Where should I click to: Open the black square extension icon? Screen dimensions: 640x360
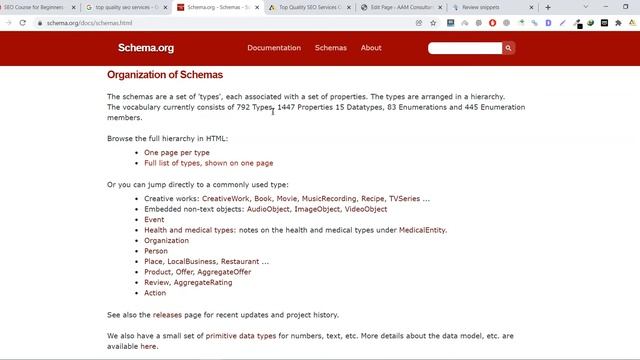[604, 23]
